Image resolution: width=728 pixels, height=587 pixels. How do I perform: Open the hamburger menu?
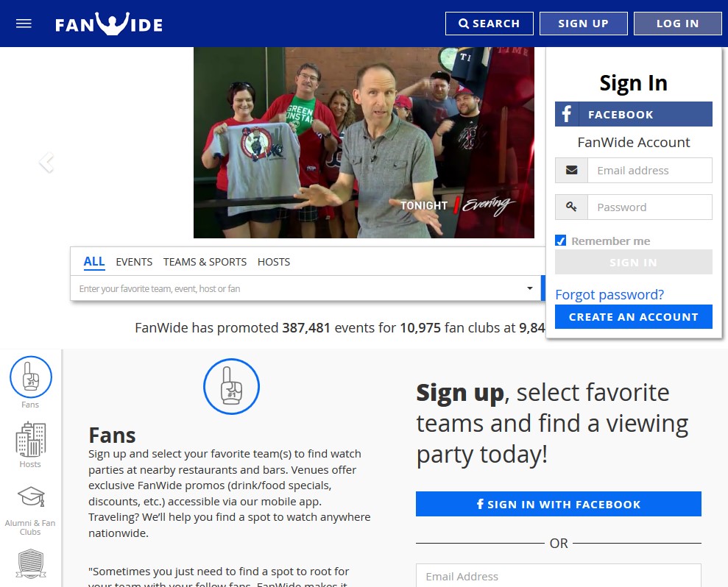point(24,24)
